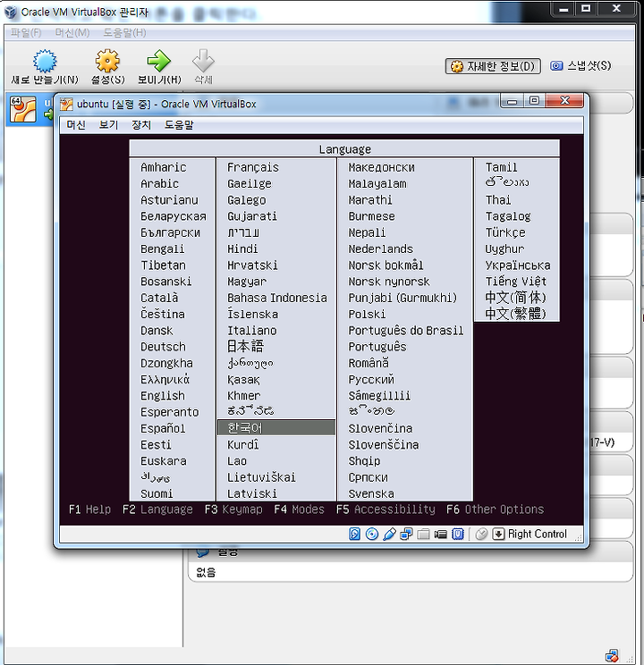Select Hindi in the Language list
Viewport: 644px width, 665px height.
coord(242,249)
